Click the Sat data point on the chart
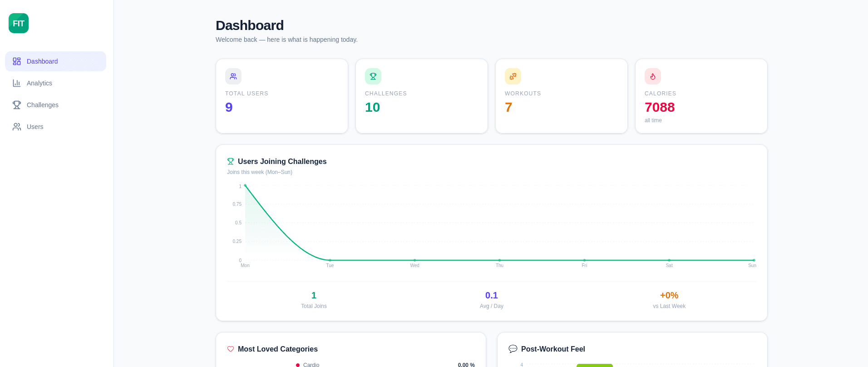Image resolution: width=868 pixels, height=367 pixels. [669, 260]
